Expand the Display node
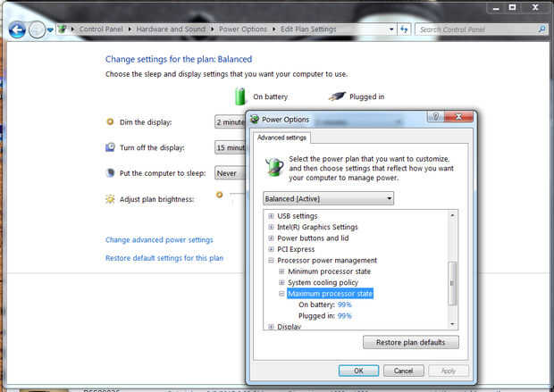This screenshot has width=554, height=392. click(271, 326)
